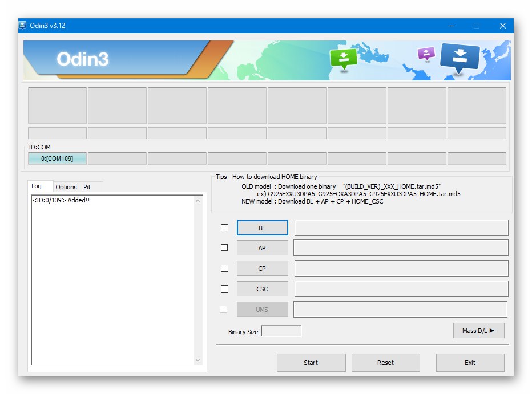
Task: Click the UMS file path field
Action: pos(400,309)
